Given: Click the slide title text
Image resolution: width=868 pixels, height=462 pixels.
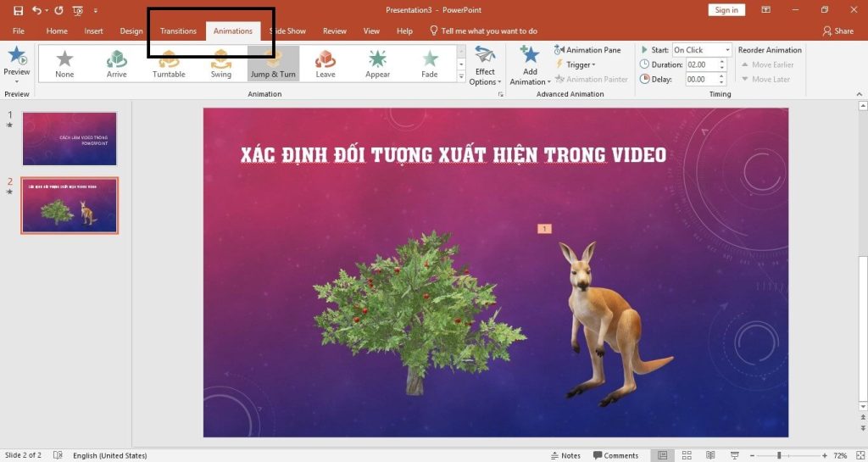Looking at the screenshot, I should click(453, 155).
